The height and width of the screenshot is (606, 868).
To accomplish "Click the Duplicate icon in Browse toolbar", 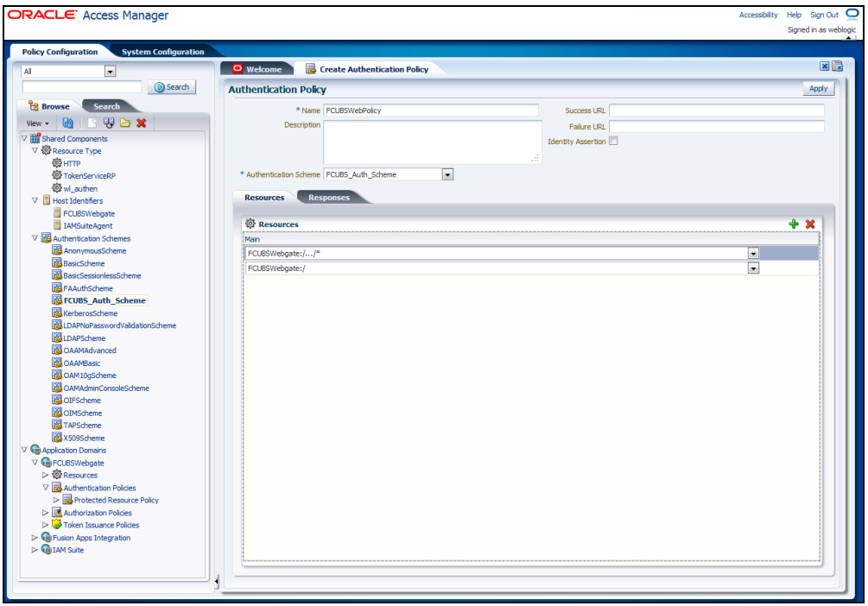I will pyautogui.click(x=109, y=123).
